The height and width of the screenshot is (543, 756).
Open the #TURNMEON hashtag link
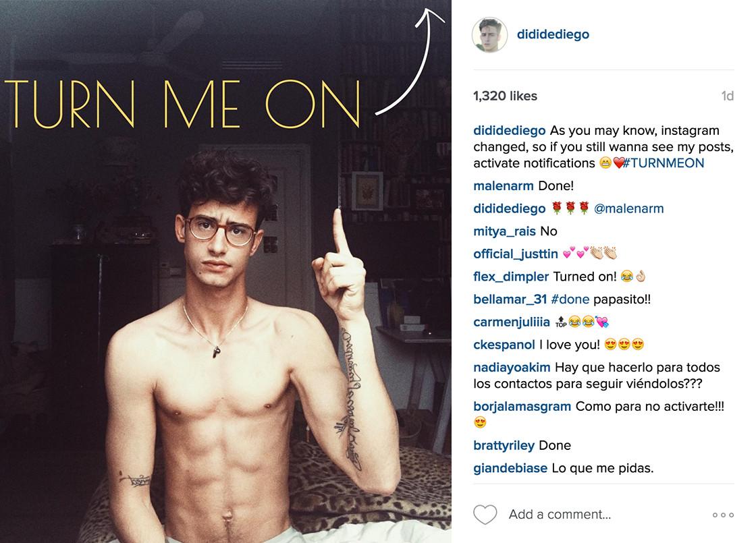664,163
